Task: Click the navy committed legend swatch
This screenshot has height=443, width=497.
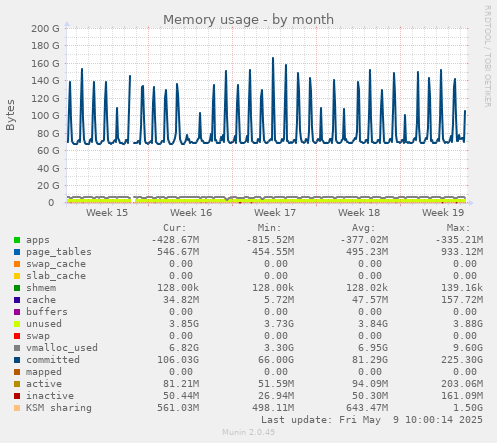Action: pos(17,360)
